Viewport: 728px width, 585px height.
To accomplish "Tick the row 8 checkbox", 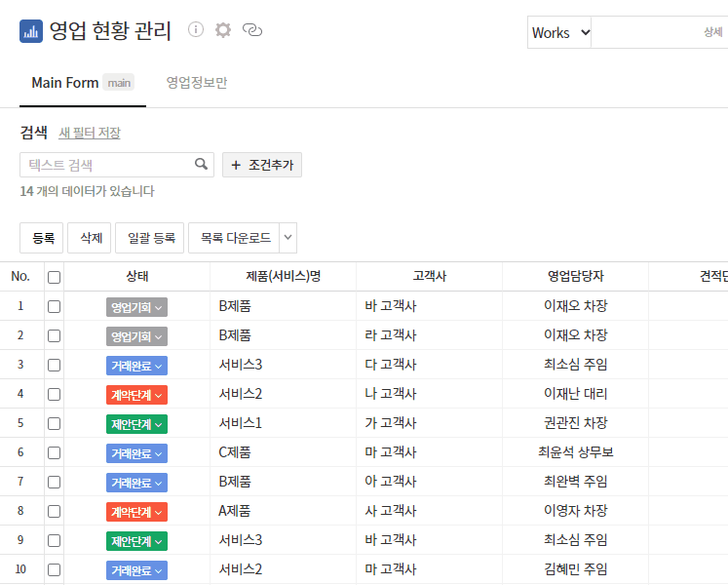I will tap(54, 511).
